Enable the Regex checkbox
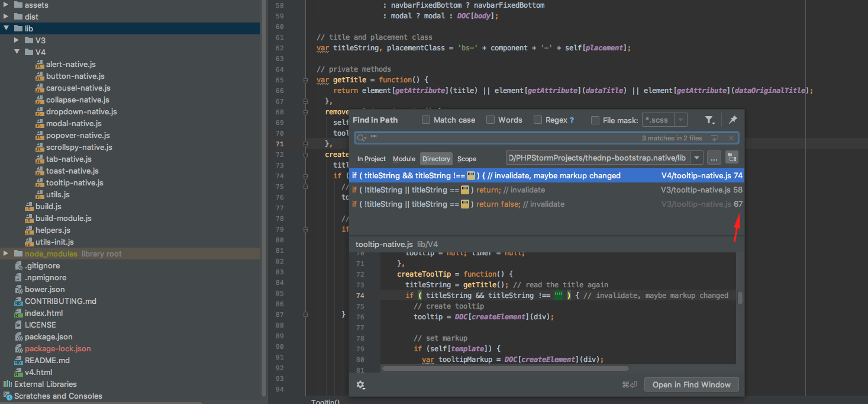Viewport: 868px width, 404px height. (538, 120)
